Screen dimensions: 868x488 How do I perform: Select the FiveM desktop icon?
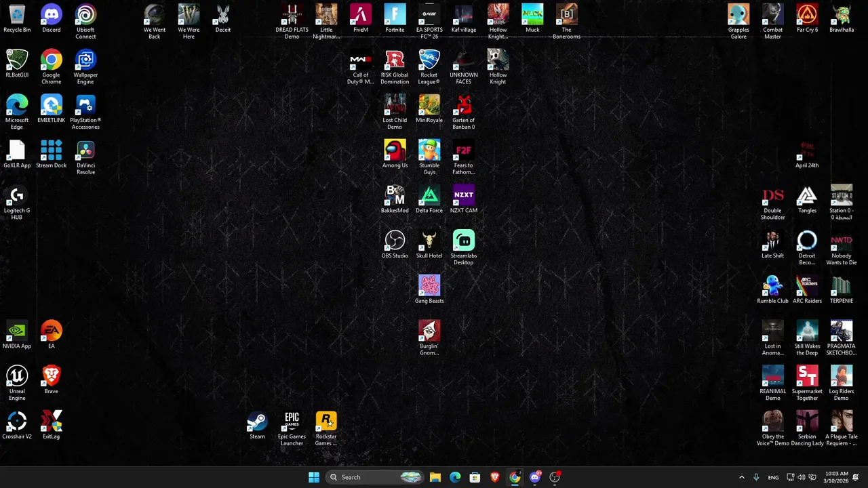pyautogui.click(x=361, y=19)
